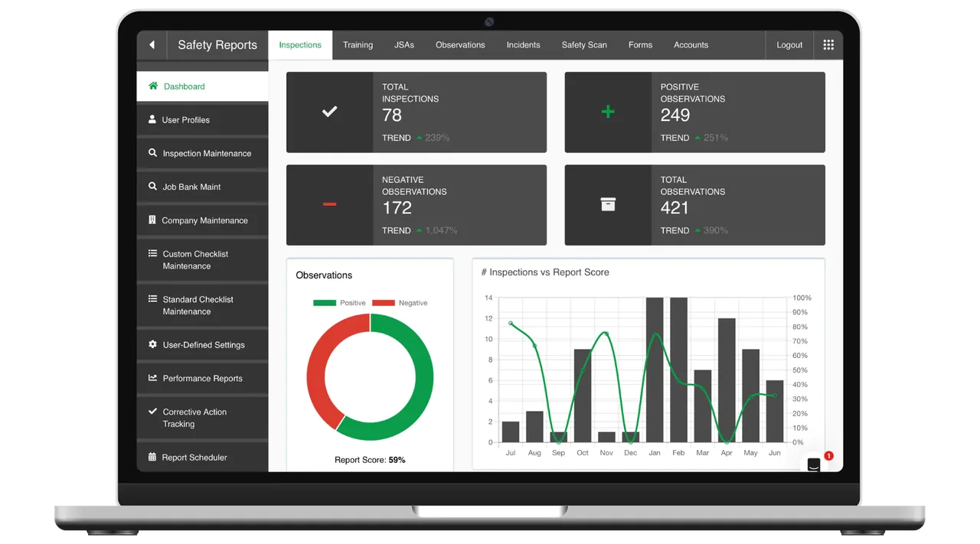Screen dimensions: 980x544
Task: Click the Logout button
Action: pos(789,45)
